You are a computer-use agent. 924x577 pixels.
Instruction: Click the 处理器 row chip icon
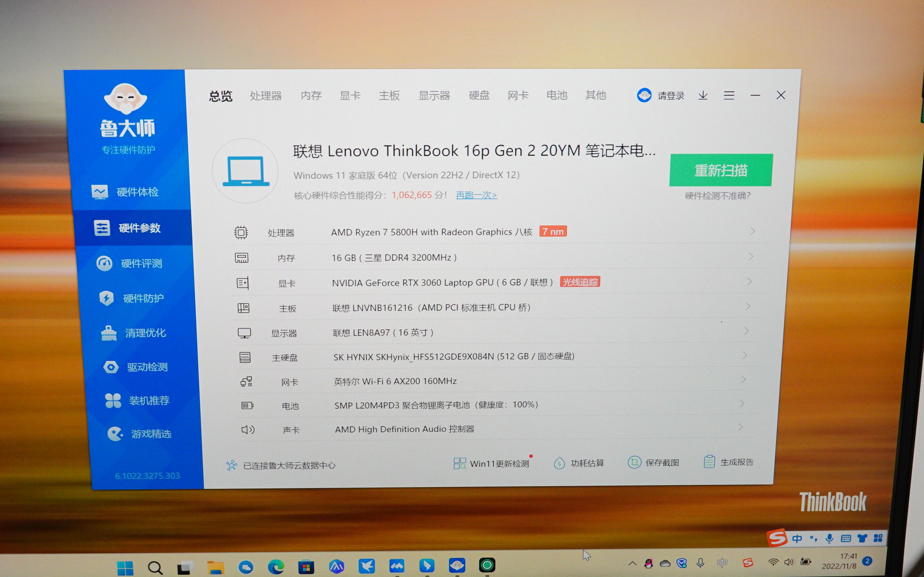pos(241,232)
